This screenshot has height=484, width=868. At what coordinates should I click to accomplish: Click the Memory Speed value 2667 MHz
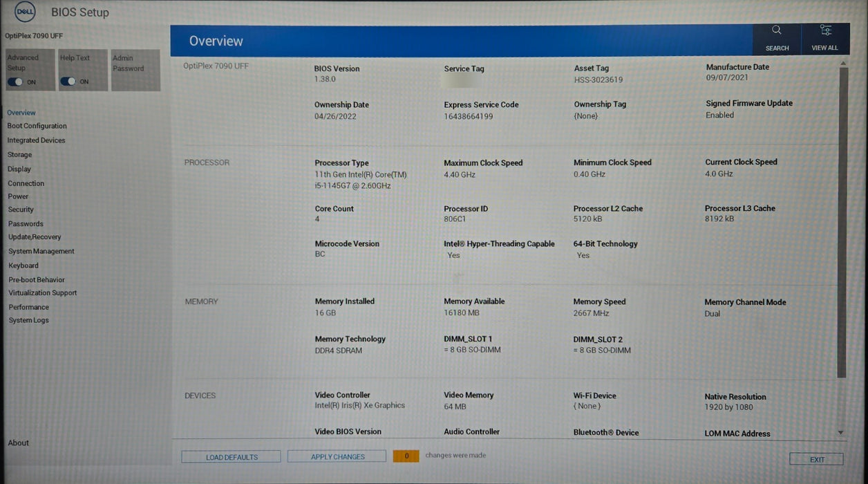coord(592,313)
